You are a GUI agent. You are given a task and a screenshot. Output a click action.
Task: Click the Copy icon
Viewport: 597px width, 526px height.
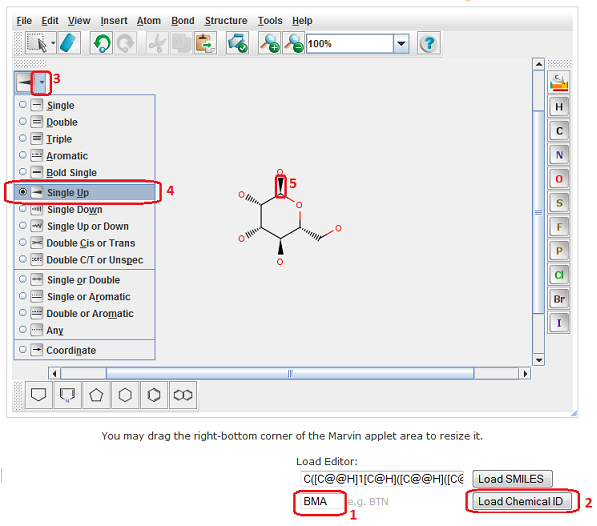pyautogui.click(x=181, y=43)
